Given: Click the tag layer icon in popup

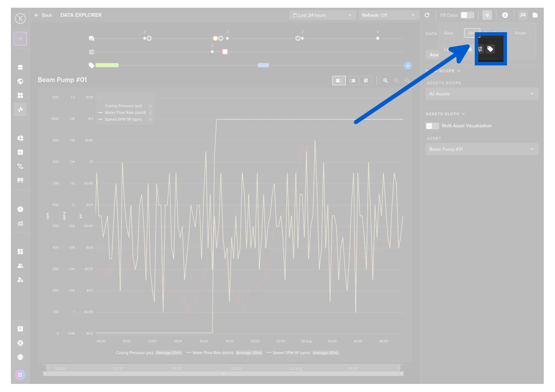Looking at the screenshot, I should coord(490,49).
